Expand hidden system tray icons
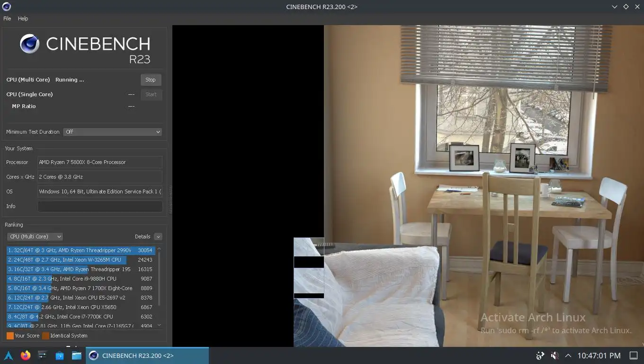 click(x=568, y=355)
